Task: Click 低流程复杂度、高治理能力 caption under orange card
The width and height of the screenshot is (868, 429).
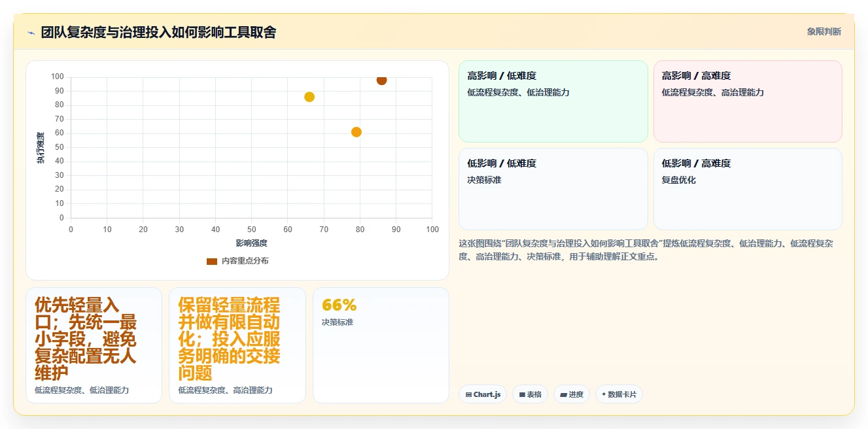Action: (x=225, y=390)
